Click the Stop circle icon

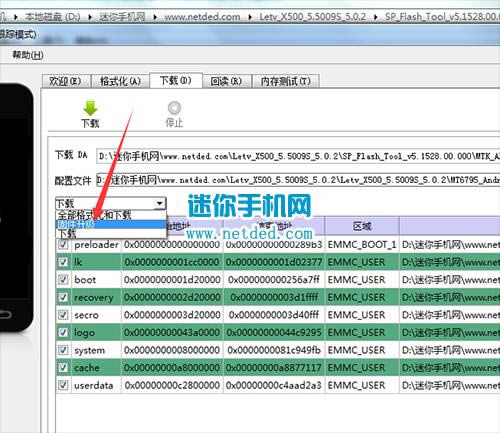[x=174, y=108]
